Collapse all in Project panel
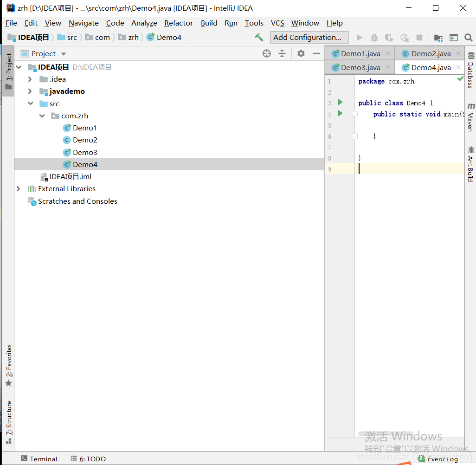Screen dimensions: 476x465 click(x=282, y=53)
